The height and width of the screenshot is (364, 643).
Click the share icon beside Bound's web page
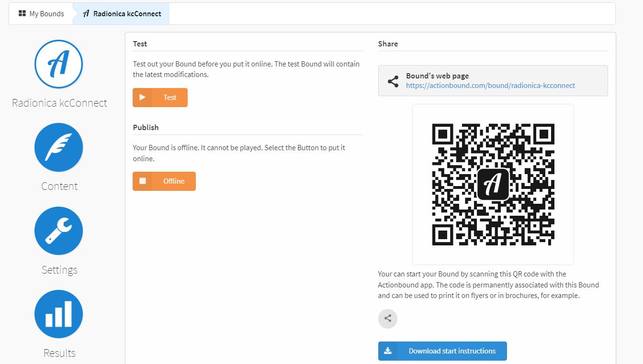click(393, 81)
